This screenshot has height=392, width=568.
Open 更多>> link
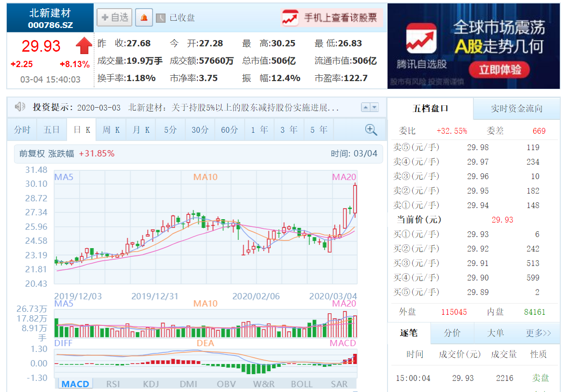point(538,333)
